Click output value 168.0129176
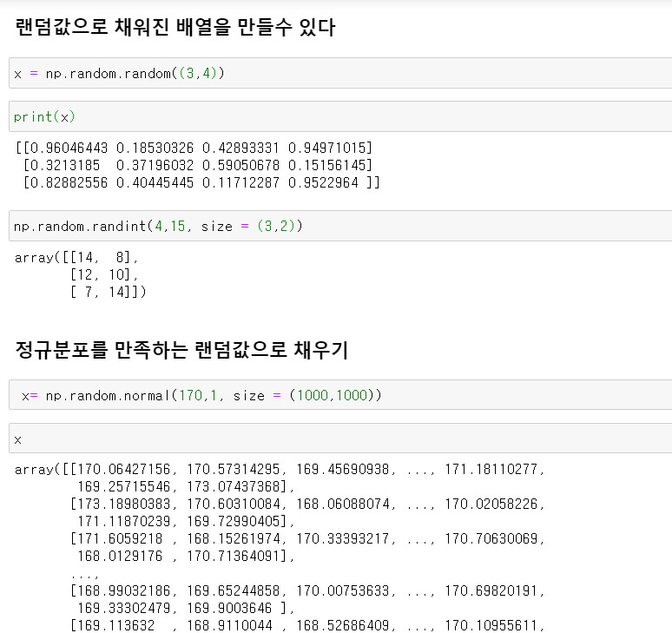The width and height of the screenshot is (672, 633). click(x=120, y=557)
